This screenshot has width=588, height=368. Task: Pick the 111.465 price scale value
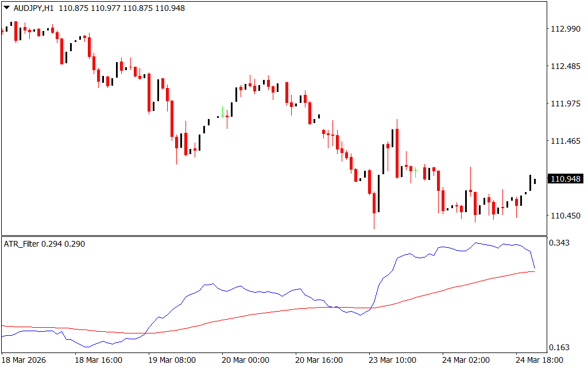click(x=565, y=141)
